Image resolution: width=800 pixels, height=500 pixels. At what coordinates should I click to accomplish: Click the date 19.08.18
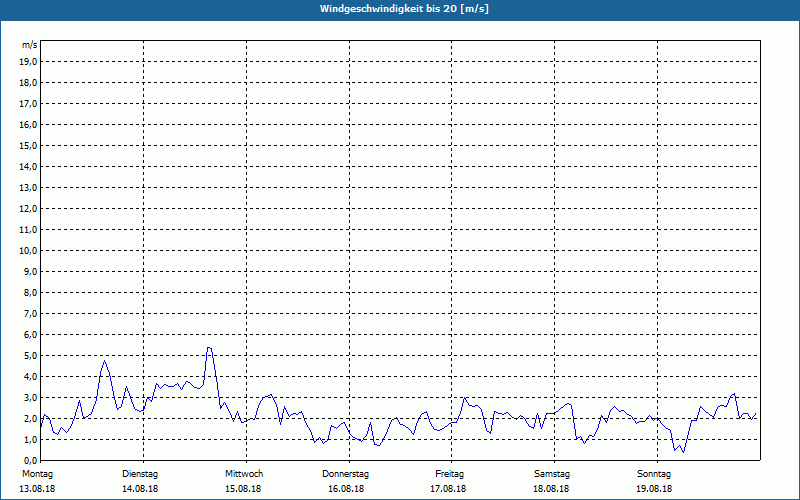pos(654,489)
